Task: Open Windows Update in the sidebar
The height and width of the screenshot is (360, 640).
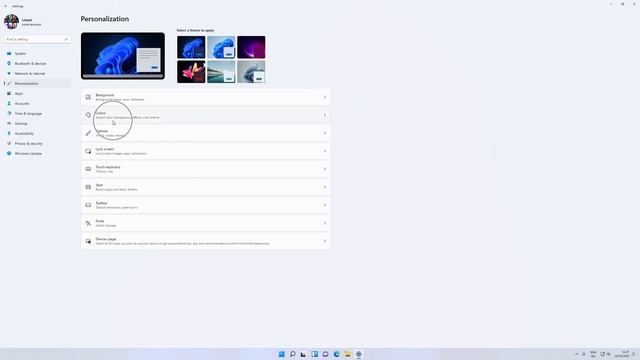Action: click(37, 153)
